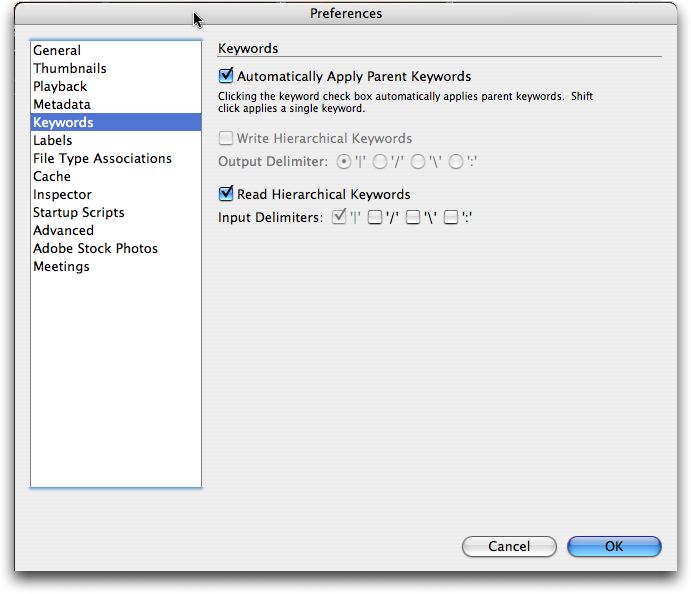Check the '/' input delimiter box
The width and height of the screenshot is (691, 594).
coord(375,217)
